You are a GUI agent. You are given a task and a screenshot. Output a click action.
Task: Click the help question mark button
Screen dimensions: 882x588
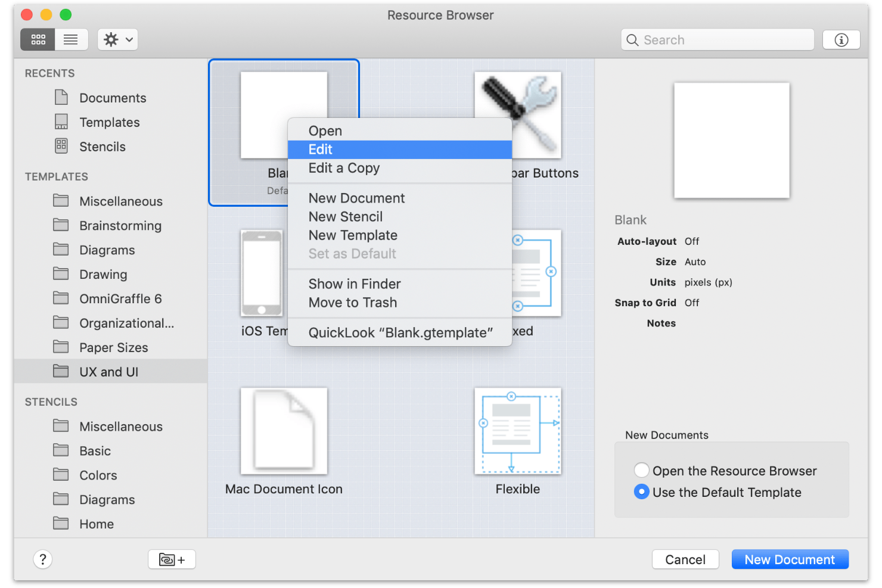point(43,559)
